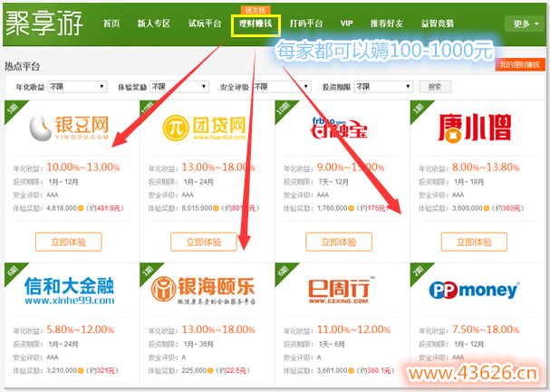
Task: Click 银海颐乐 investment period 1月~36月
Action: tap(198, 344)
